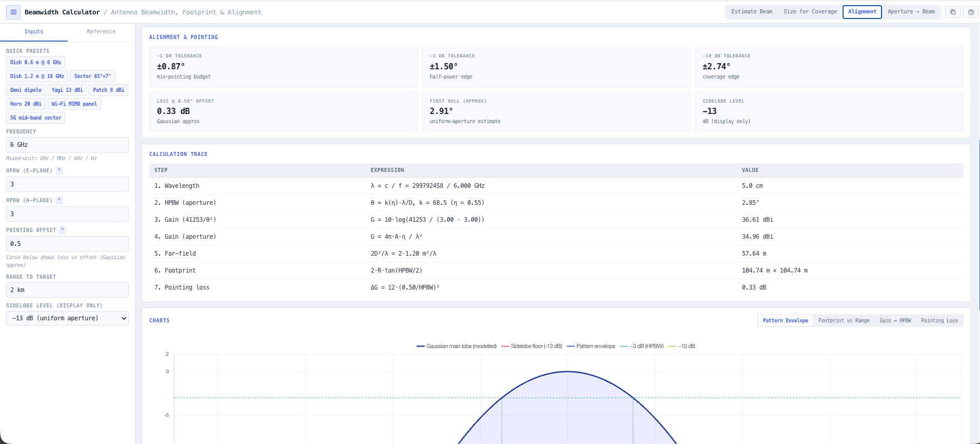This screenshot has width=980, height=444.
Task: Click the HPBW (H-plane) input field
Action: (67, 214)
